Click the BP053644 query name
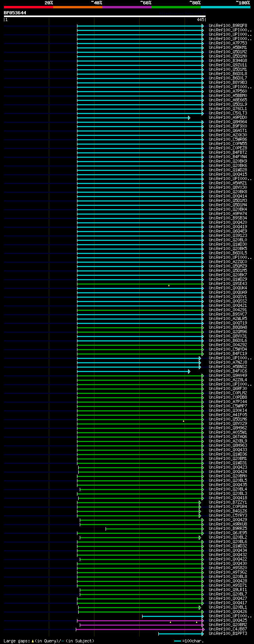The width and height of the screenshot is (254, 644). [15, 13]
